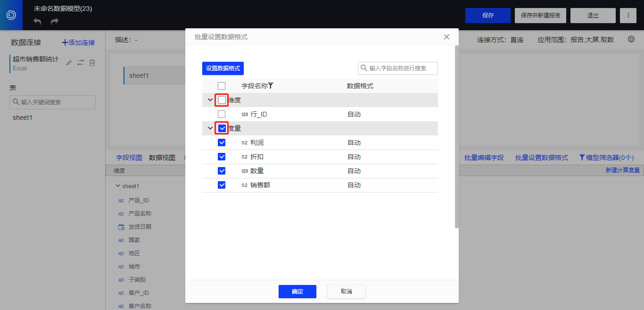Click the undo arrow in the top bar

(x=37, y=21)
